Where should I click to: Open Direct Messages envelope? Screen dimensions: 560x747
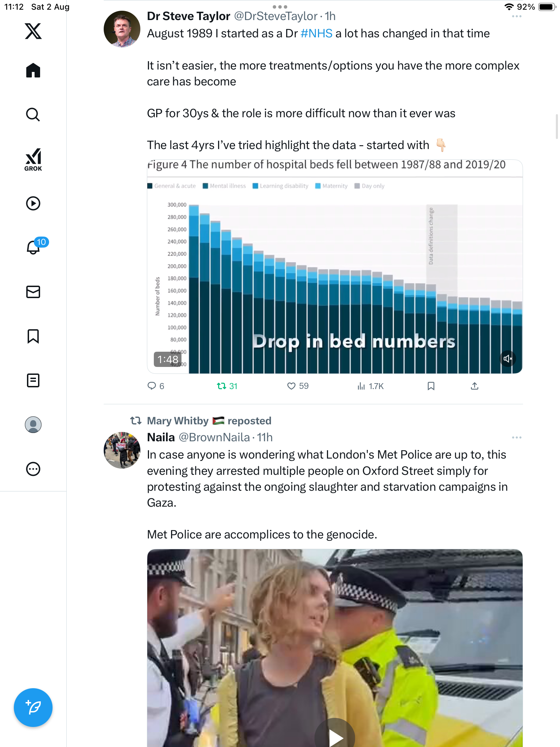33,292
